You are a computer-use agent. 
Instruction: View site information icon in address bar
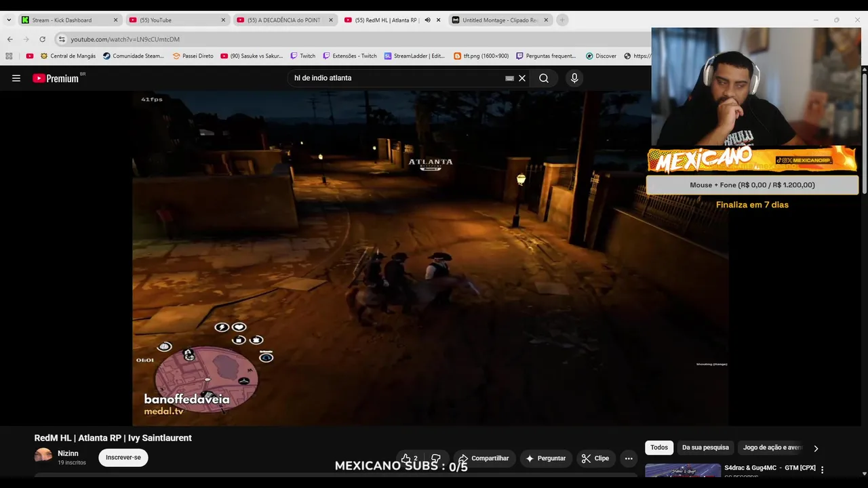[62, 39]
